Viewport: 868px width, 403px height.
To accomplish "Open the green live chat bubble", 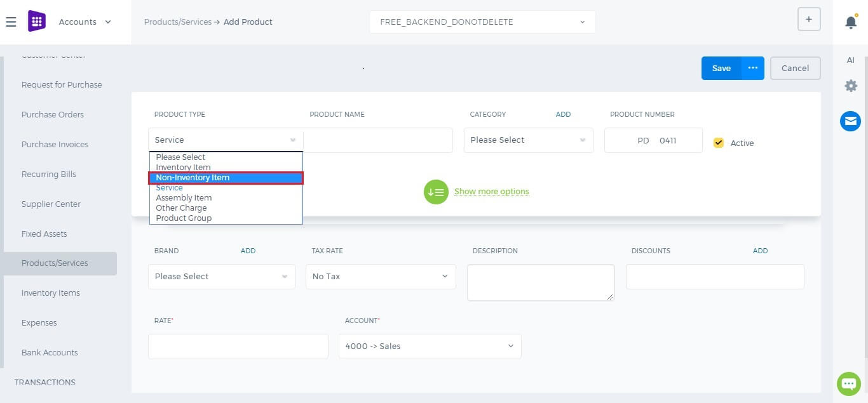I will pyautogui.click(x=848, y=383).
